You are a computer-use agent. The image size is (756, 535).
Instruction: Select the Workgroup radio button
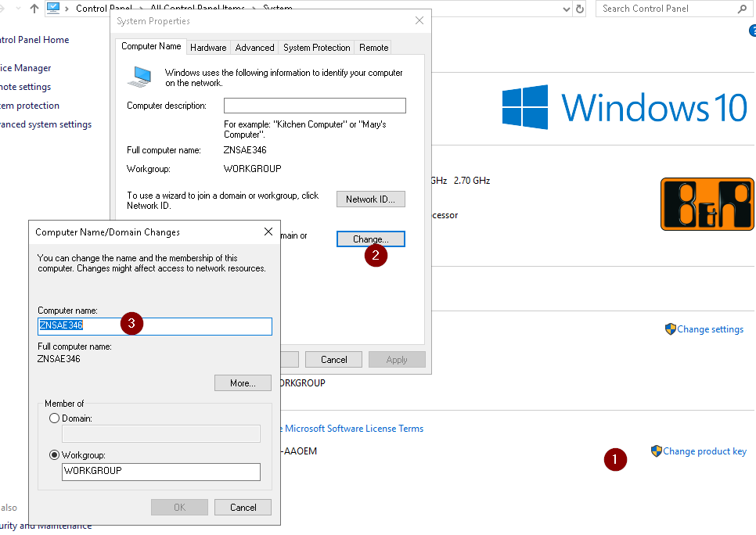[55, 455]
